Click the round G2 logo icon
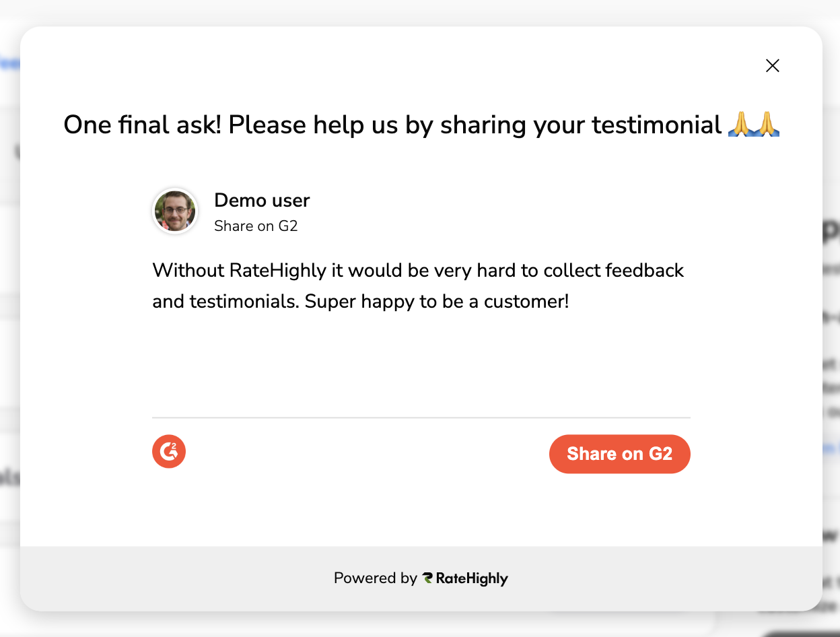 (169, 451)
